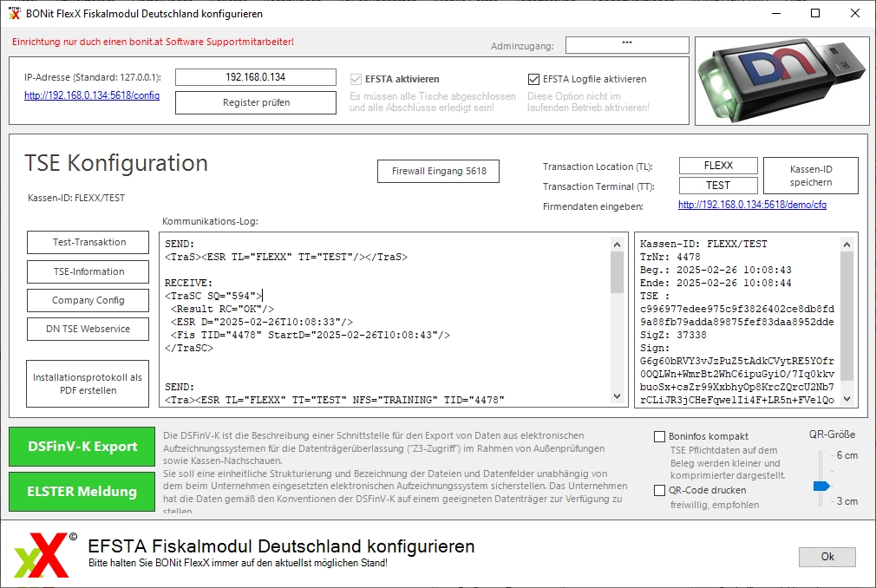The width and height of the screenshot is (876, 588).
Task: Click the Register prüfen button
Action: (256, 102)
